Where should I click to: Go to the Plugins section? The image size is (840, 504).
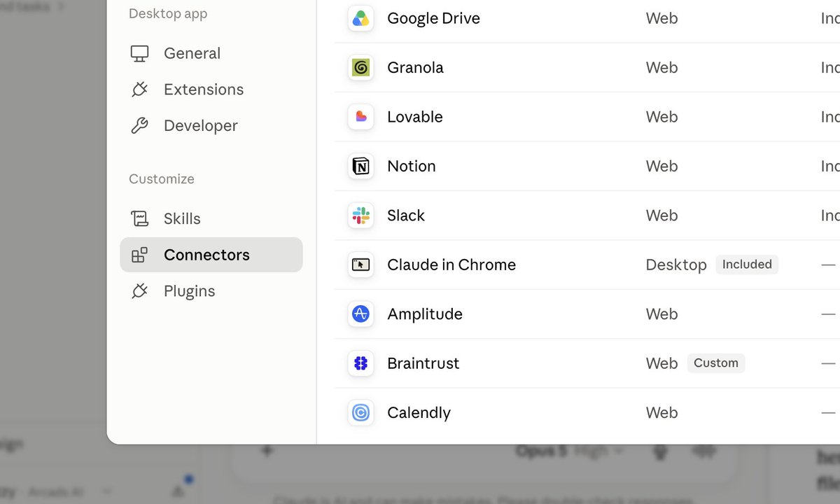click(211, 291)
